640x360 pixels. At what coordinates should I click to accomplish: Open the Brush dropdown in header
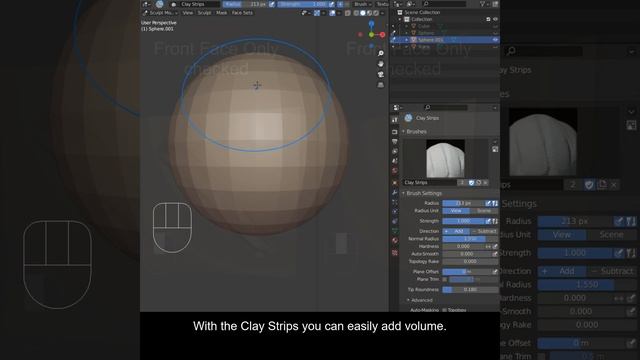(362, 4)
